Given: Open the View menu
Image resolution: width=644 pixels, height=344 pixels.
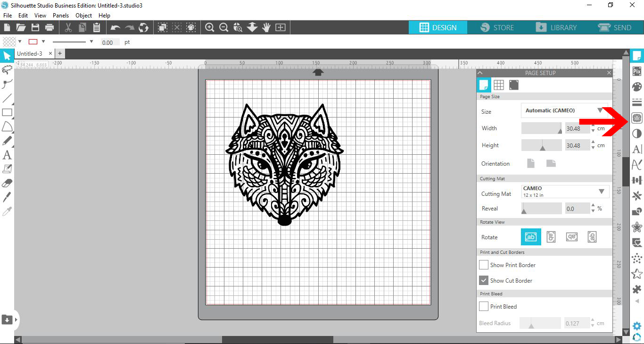Looking at the screenshot, I should click(40, 15).
